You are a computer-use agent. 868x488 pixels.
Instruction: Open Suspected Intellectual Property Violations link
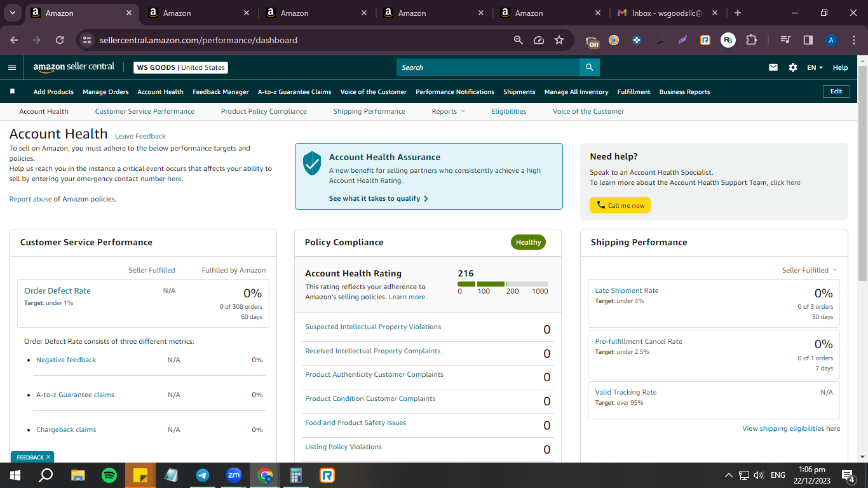coord(373,327)
